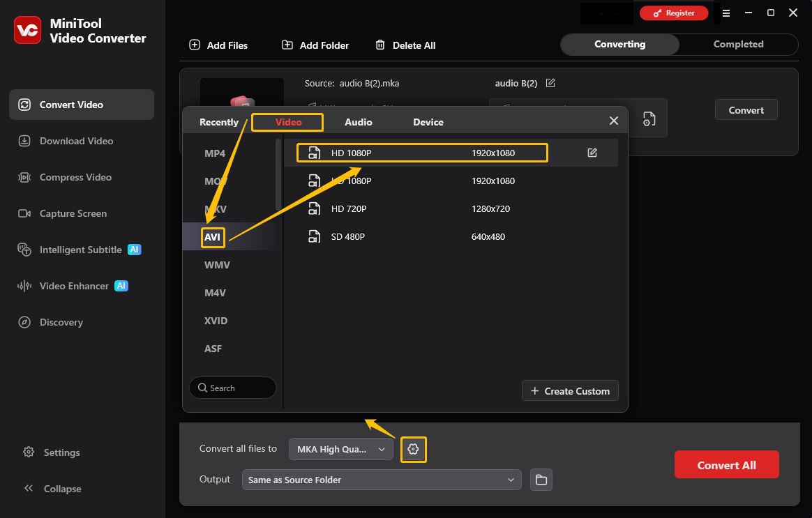Screen dimensions: 812x518
Task: Select the HD 720P 1280x720 preset
Action: point(451,208)
